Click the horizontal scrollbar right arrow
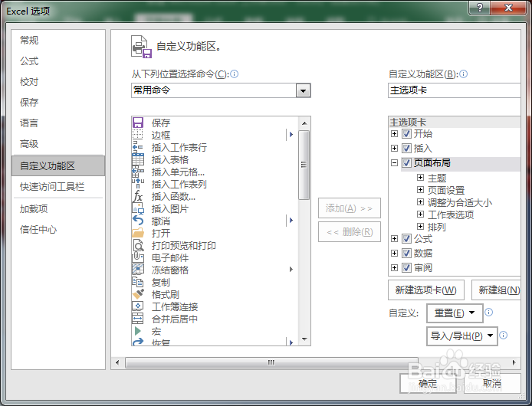Image resolution: width=532 pixels, height=406 pixels. (x=514, y=362)
